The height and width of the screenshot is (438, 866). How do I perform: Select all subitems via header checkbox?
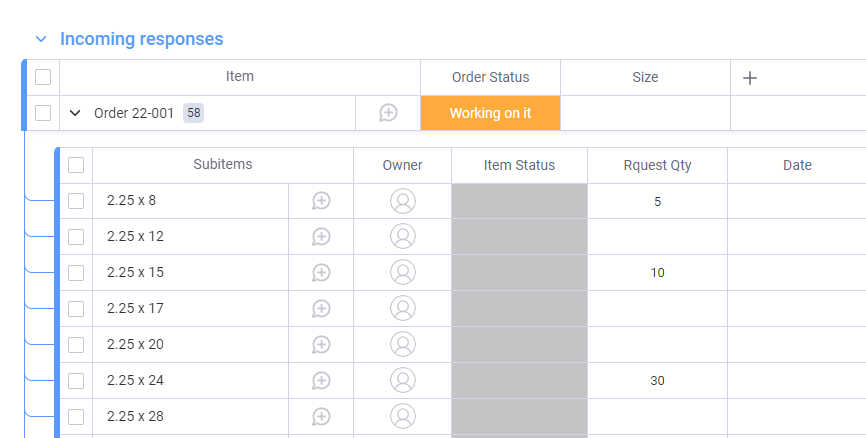tap(76, 165)
